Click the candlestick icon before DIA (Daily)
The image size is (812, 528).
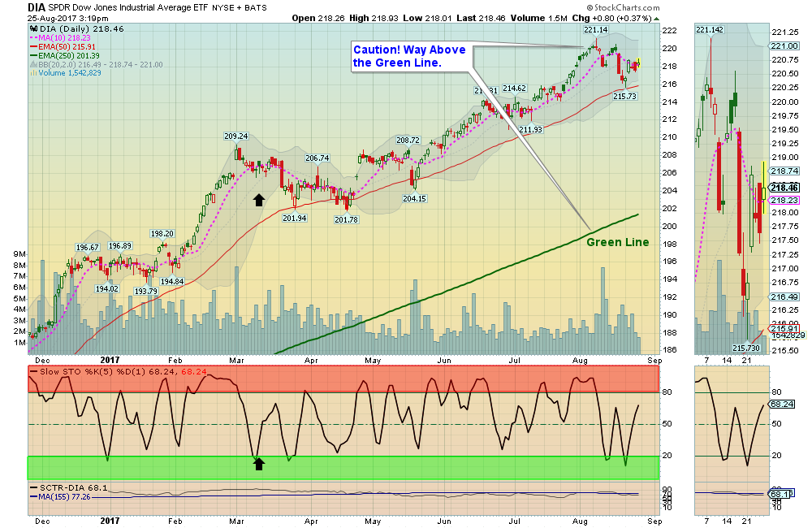pyautogui.click(x=33, y=29)
